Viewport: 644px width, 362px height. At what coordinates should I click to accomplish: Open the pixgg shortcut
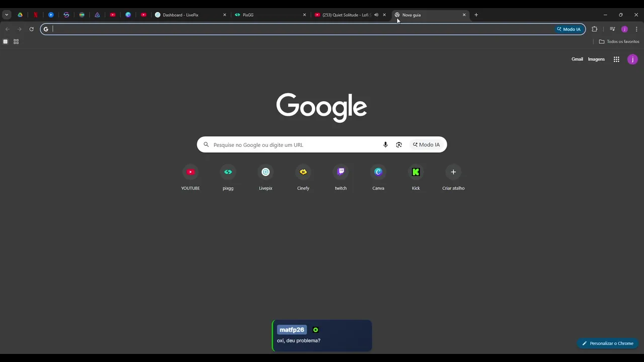point(228,178)
